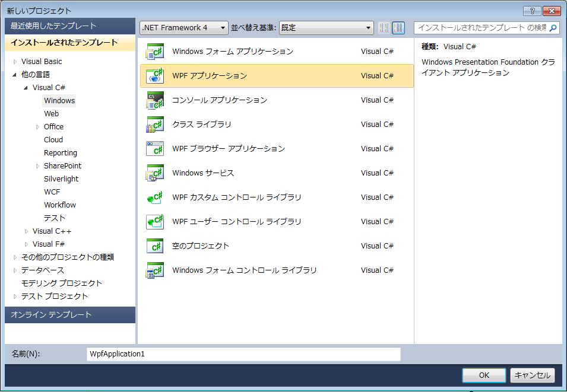Choose the クラス ライブラリ template icon
The height and width of the screenshot is (392, 567).
point(154,125)
